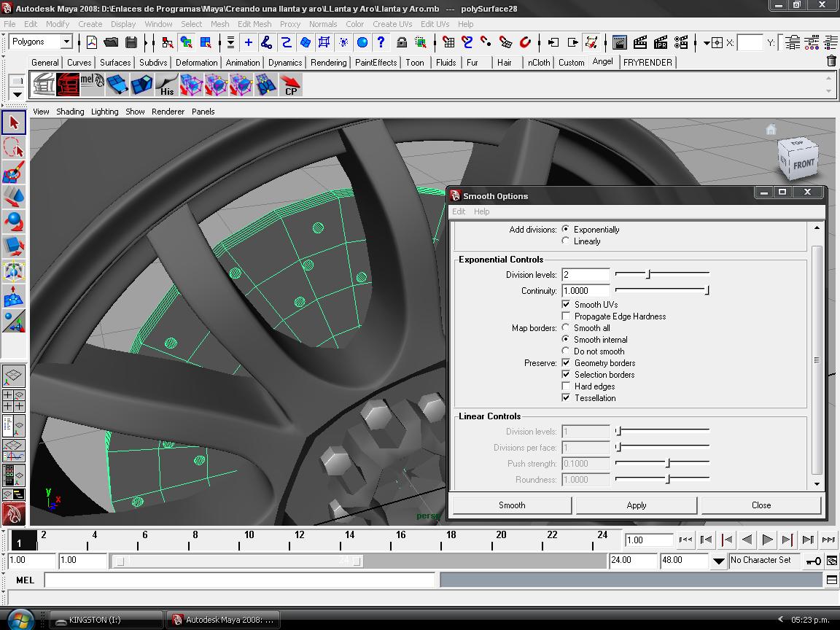840x630 pixels.
Task: Click the question mark help icon
Action: point(381,42)
